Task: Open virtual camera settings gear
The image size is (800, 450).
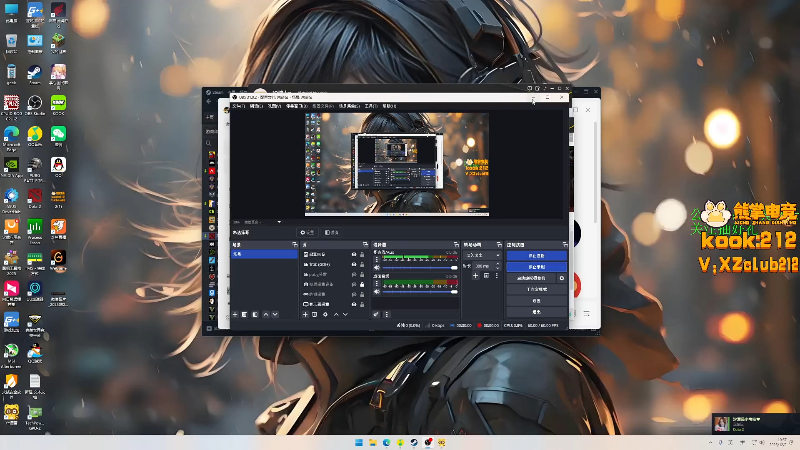Action: (x=562, y=278)
